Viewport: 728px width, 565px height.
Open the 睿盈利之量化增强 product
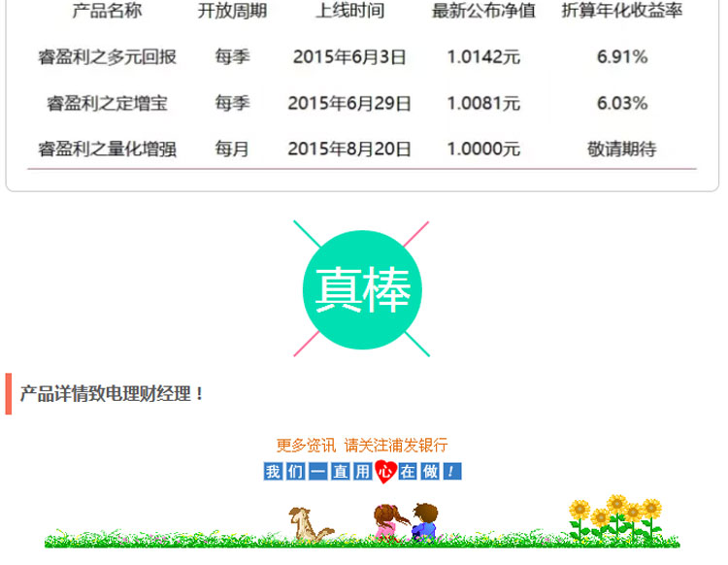pos(107,149)
